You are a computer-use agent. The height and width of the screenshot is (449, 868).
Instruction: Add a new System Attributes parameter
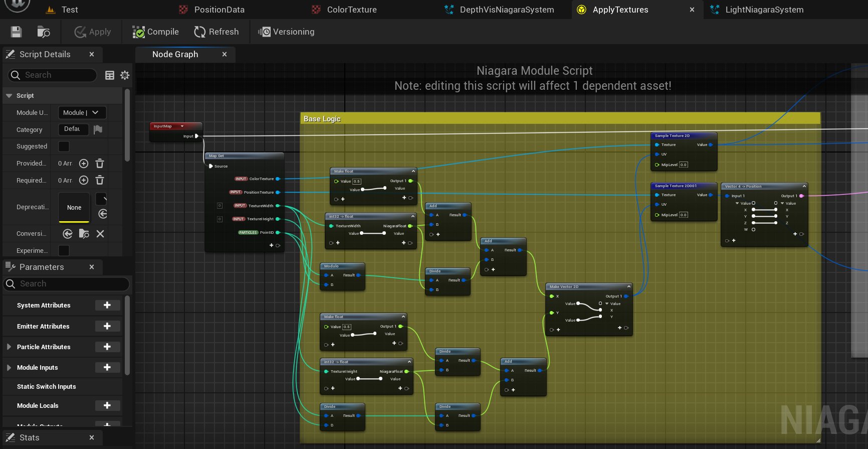[107, 306]
